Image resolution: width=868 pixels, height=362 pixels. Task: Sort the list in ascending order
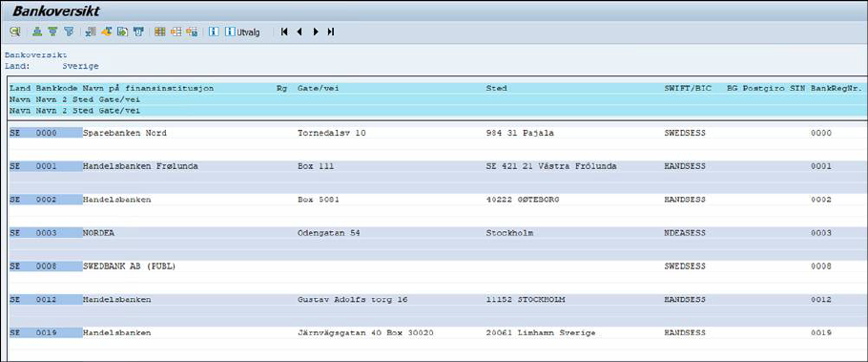click(37, 32)
